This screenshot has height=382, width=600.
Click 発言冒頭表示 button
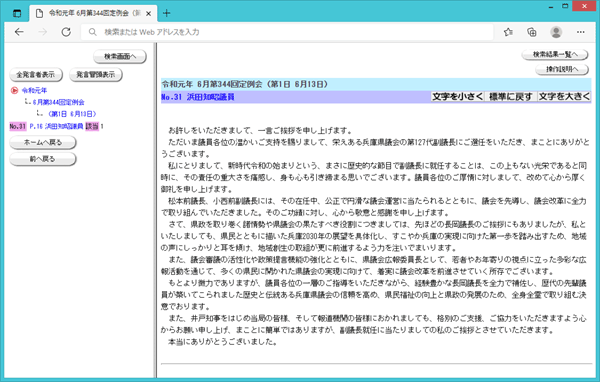[x=96, y=75]
